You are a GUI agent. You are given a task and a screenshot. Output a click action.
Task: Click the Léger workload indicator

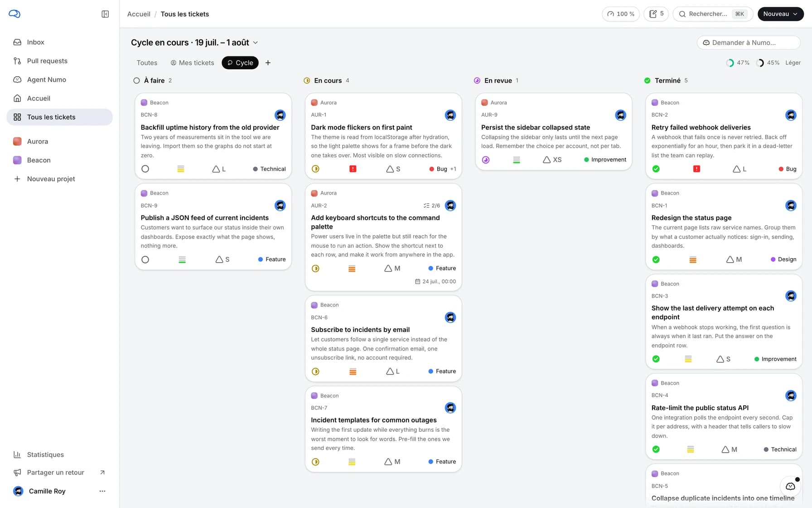(793, 63)
